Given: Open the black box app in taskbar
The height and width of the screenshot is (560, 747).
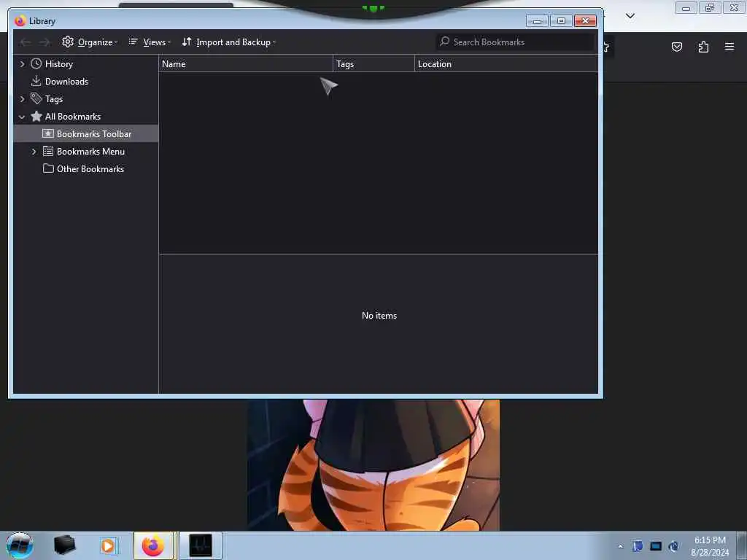Looking at the screenshot, I should pyautogui.click(x=64, y=545).
